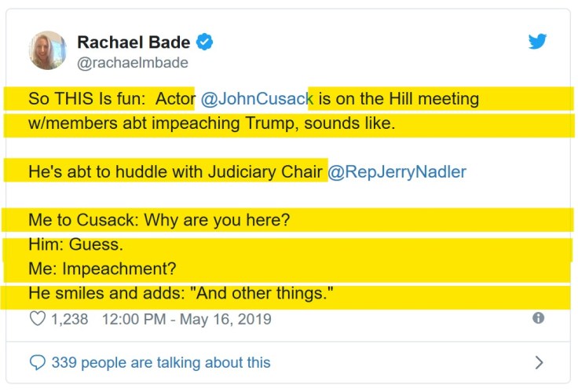Follow the @JohnCusack mention link

(257, 100)
